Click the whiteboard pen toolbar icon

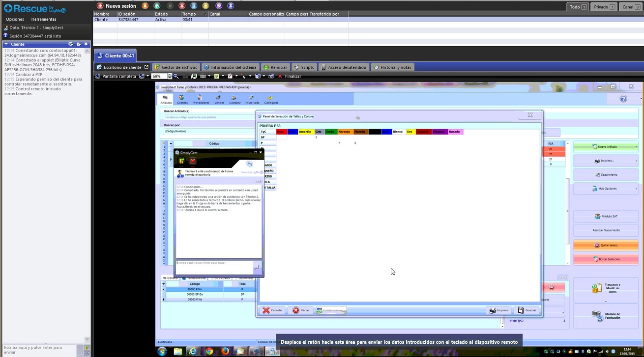(x=230, y=76)
